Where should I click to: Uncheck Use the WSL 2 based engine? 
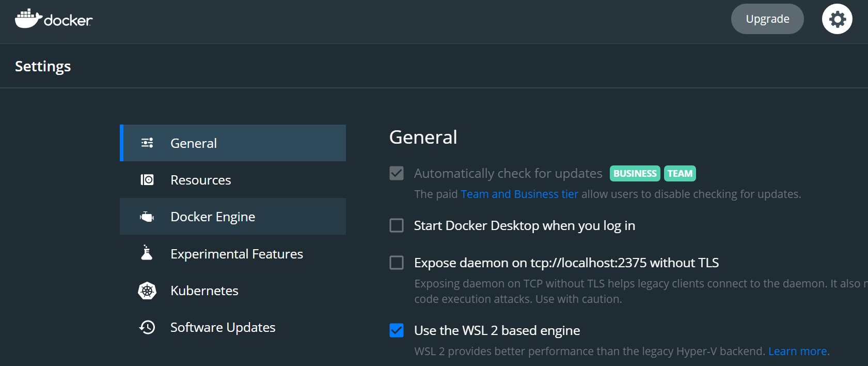(x=397, y=330)
